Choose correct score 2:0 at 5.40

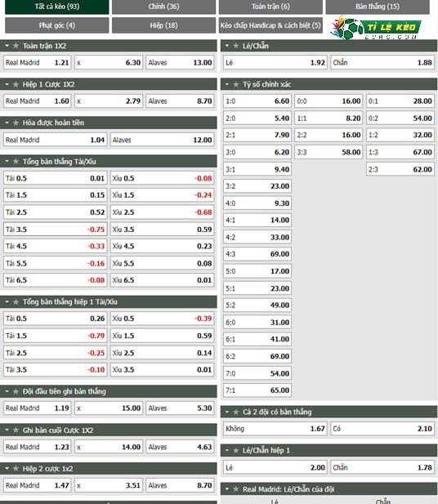pyautogui.click(x=257, y=118)
